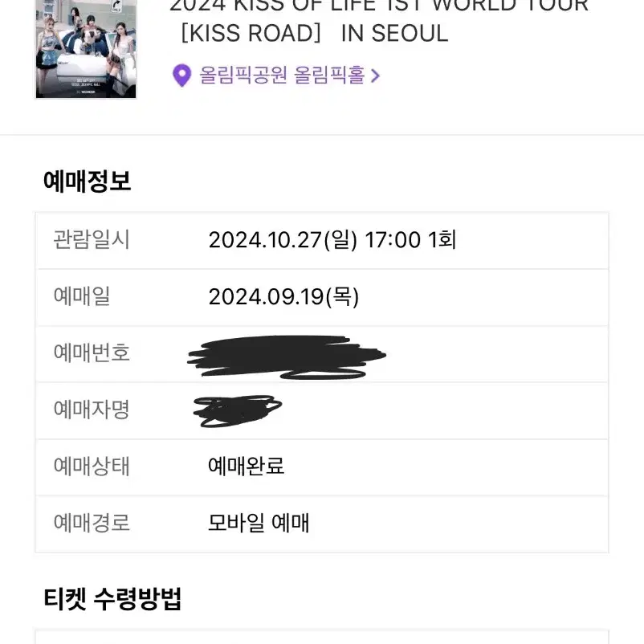Click the 2024.10.27(일) 17:00 1회 viewing date
The height and width of the screenshot is (644, 644).
[332, 240]
